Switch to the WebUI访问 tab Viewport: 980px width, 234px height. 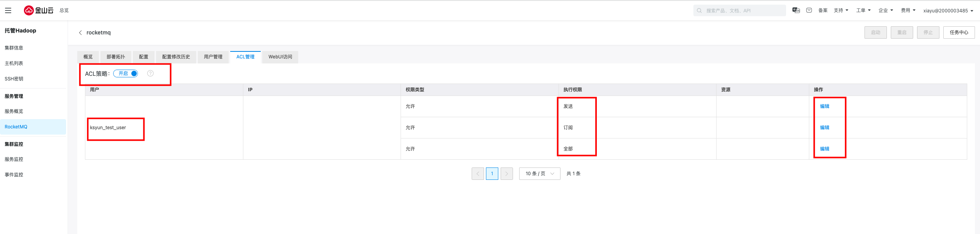point(280,57)
